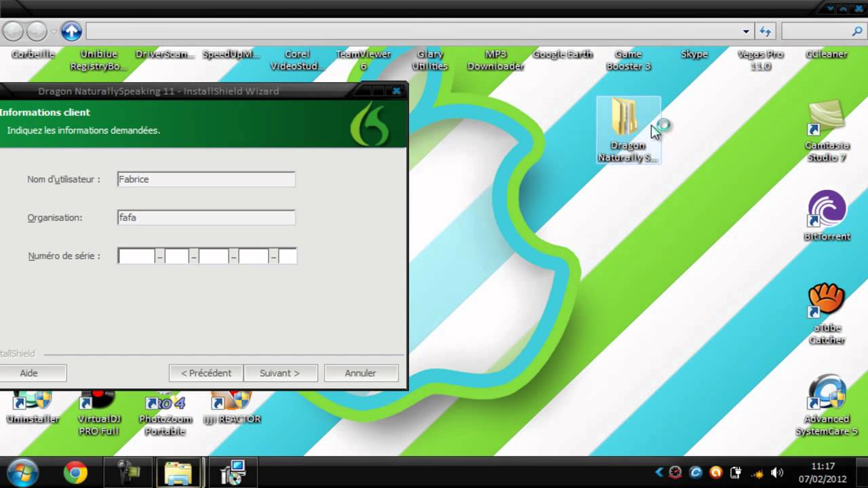Select the Vegas Pro 11.0 label
The width and height of the screenshot is (868, 488).
tap(761, 60)
